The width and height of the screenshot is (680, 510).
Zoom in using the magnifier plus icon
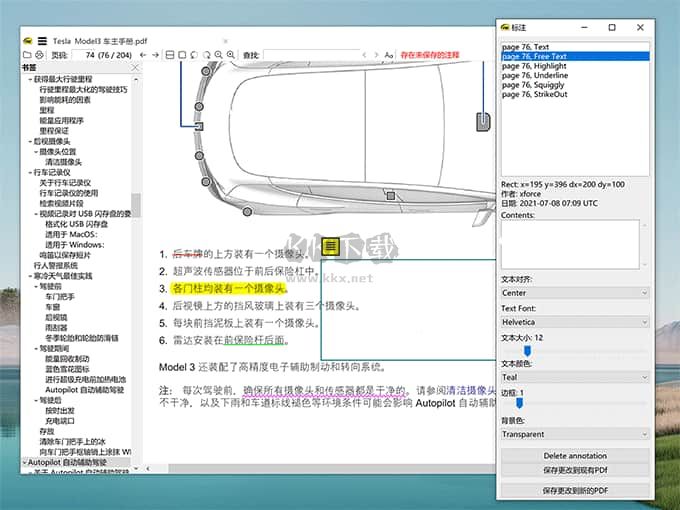[231, 55]
